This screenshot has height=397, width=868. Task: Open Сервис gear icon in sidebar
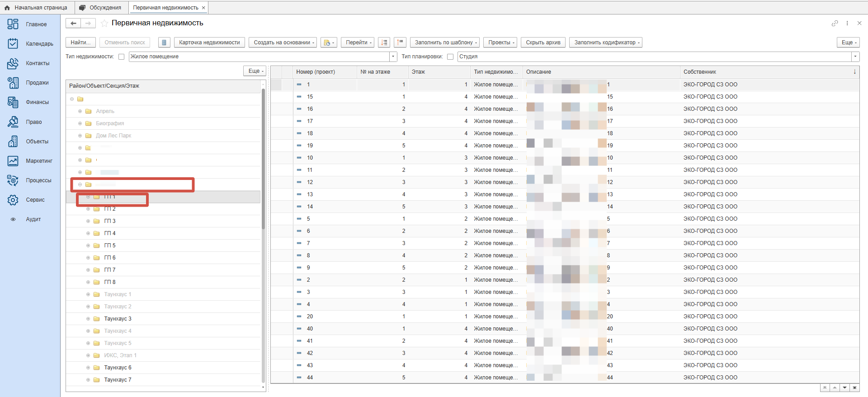[x=13, y=200]
